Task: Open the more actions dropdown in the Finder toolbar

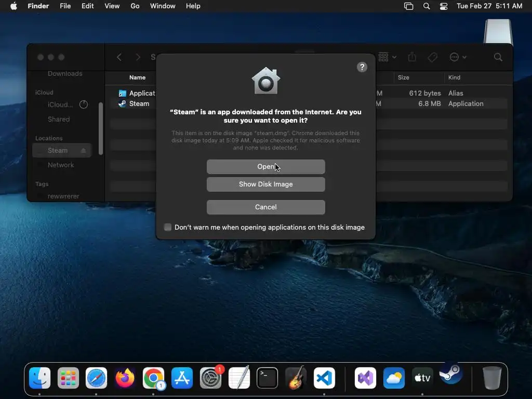Action: click(x=458, y=57)
